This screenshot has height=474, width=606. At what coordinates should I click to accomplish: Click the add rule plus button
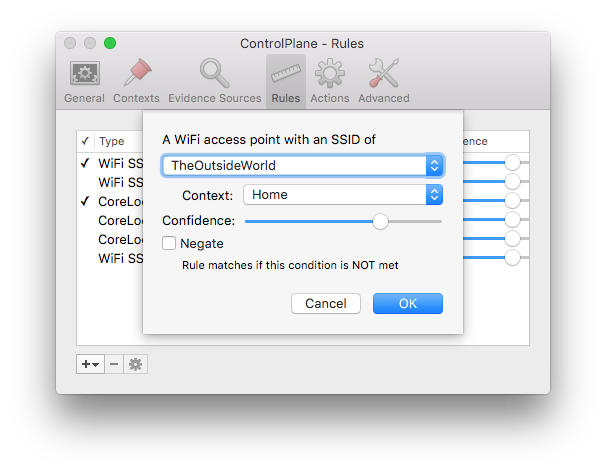pyautogui.click(x=90, y=364)
